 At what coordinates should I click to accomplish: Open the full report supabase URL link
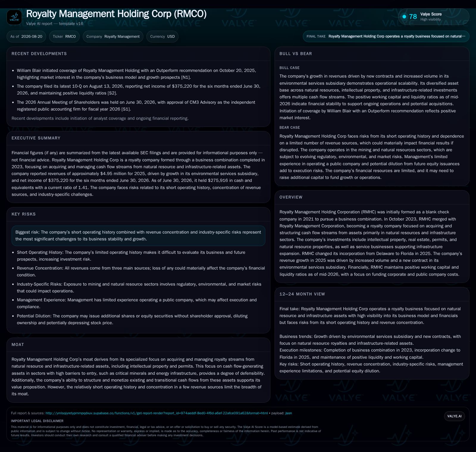pos(157,413)
